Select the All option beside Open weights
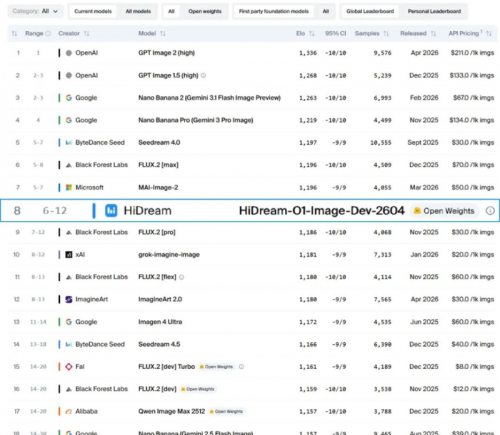Screen dimensions: 500x435 pyautogui.click(x=171, y=11)
